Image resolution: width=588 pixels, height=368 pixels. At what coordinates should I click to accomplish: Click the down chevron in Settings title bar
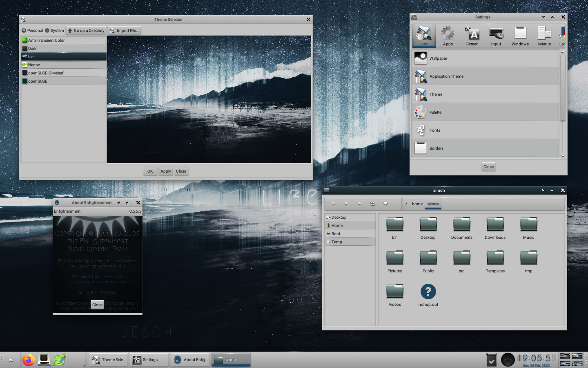pyautogui.click(x=543, y=17)
